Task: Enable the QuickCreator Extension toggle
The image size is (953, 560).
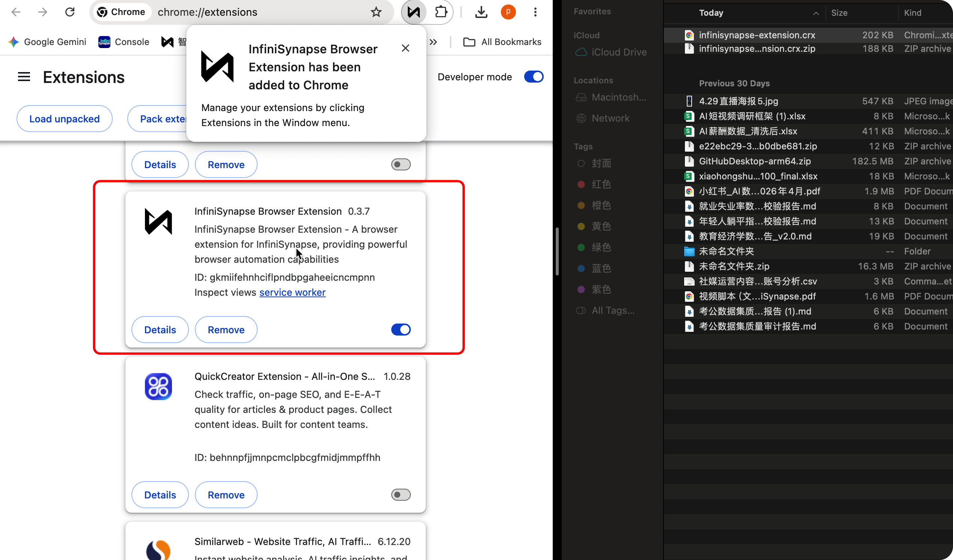Action: click(401, 495)
